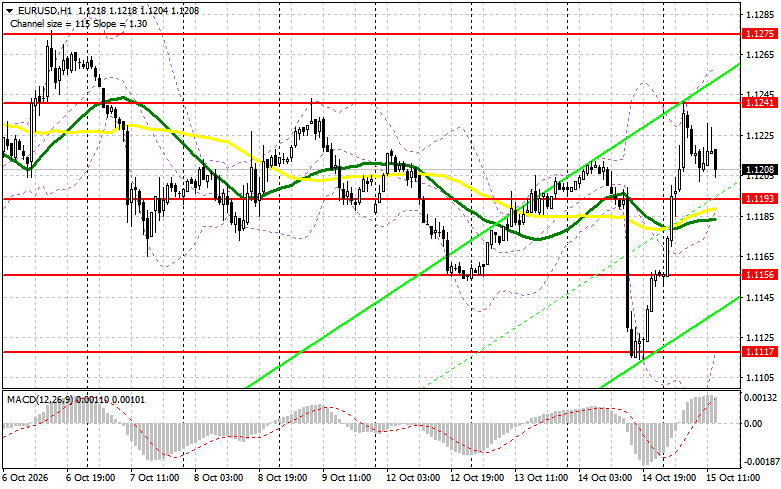This screenshot has width=781, height=489.
Task: Click the MACD scale value 0.00
Action: point(753,424)
